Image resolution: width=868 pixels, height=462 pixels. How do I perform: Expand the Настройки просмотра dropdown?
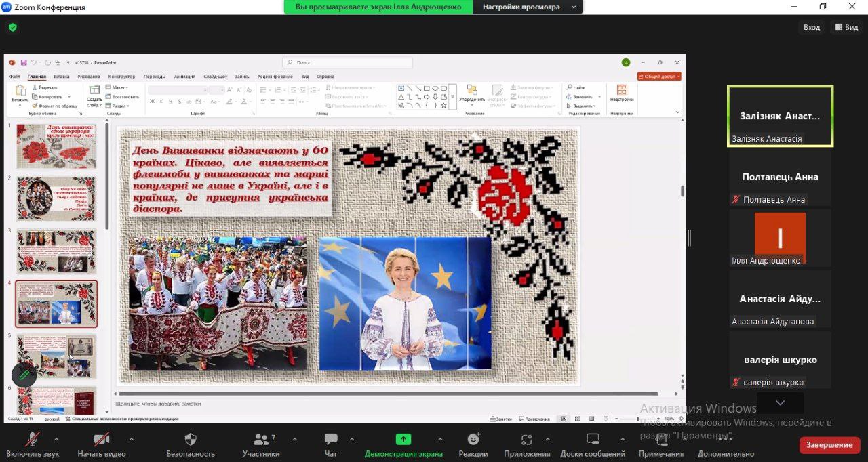(528, 7)
